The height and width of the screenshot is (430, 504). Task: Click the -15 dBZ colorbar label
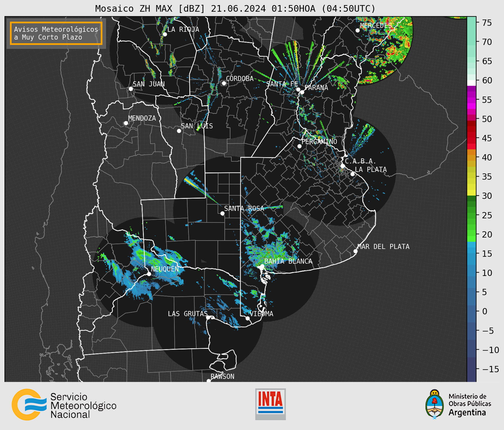tap(490, 369)
